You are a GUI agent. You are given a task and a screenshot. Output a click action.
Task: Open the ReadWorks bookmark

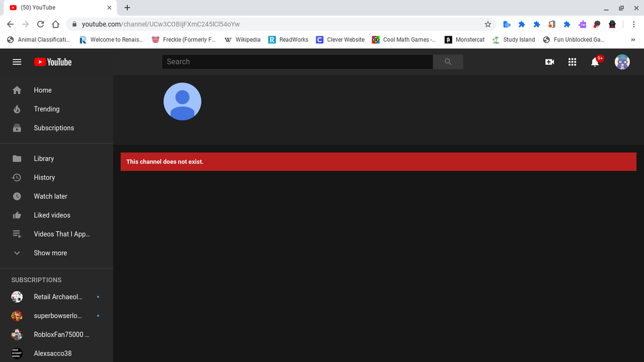click(x=288, y=40)
